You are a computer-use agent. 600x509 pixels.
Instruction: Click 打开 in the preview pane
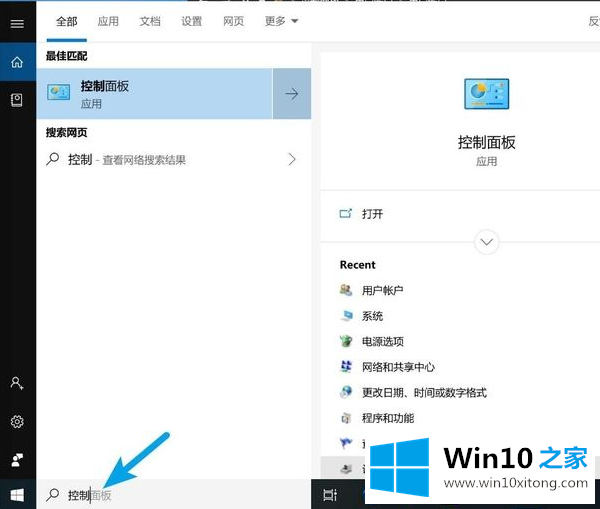pos(372,214)
